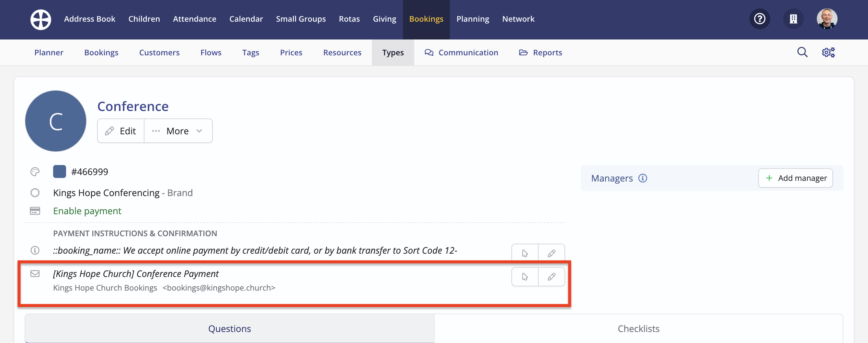Click the bookings@kingshope.church sender line
Image resolution: width=868 pixels, height=343 pixels.
[x=164, y=288]
